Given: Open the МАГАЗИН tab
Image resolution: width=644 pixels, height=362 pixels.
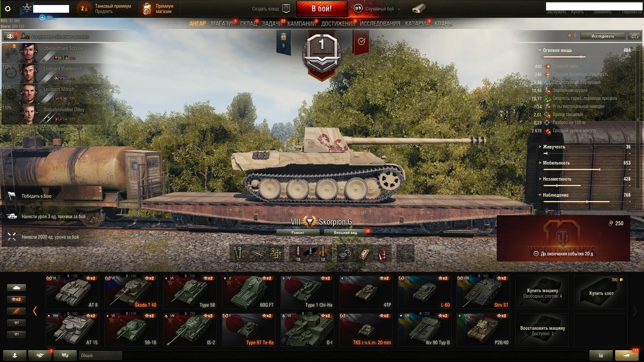Looking at the screenshot, I should pyautogui.click(x=223, y=24).
